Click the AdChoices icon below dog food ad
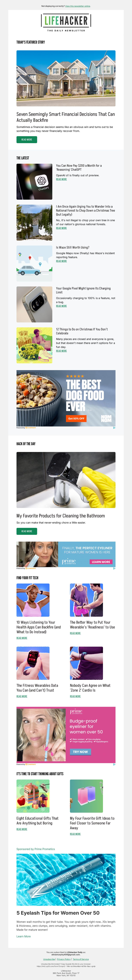Screen dimensions: 132x980 click(x=114, y=428)
